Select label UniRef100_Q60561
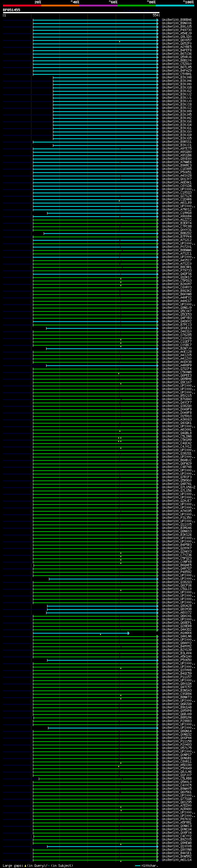Screen dimensions: 197x868 pos(176,792)
